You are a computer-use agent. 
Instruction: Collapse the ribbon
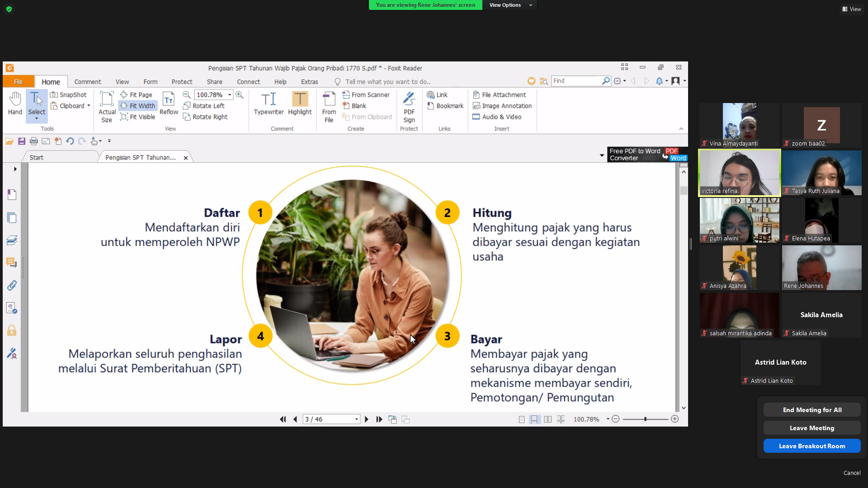click(x=681, y=129)
